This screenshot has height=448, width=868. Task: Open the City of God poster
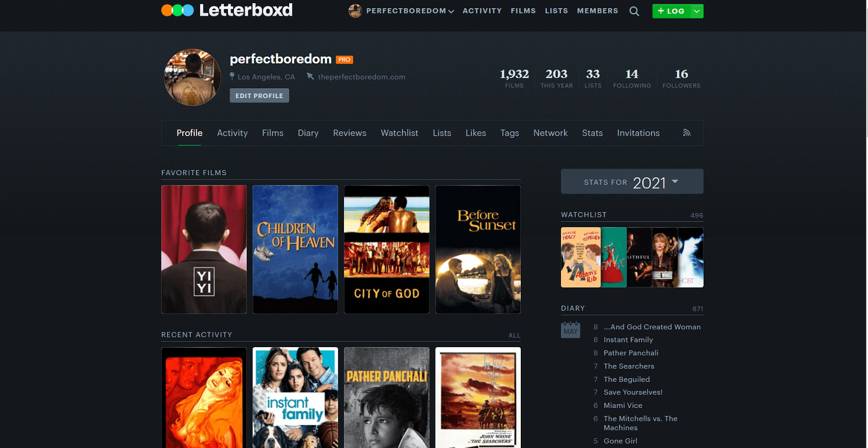(x=387, y=249)
